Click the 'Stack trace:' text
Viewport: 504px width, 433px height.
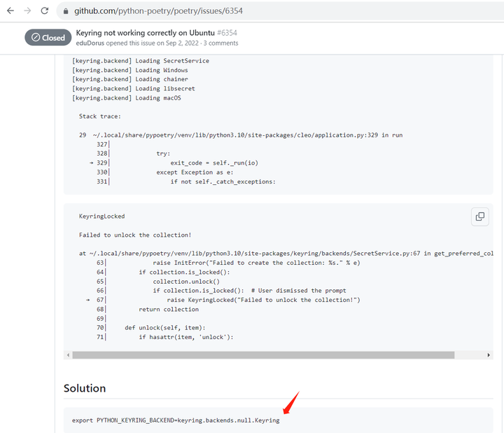[x=100, y=116]
